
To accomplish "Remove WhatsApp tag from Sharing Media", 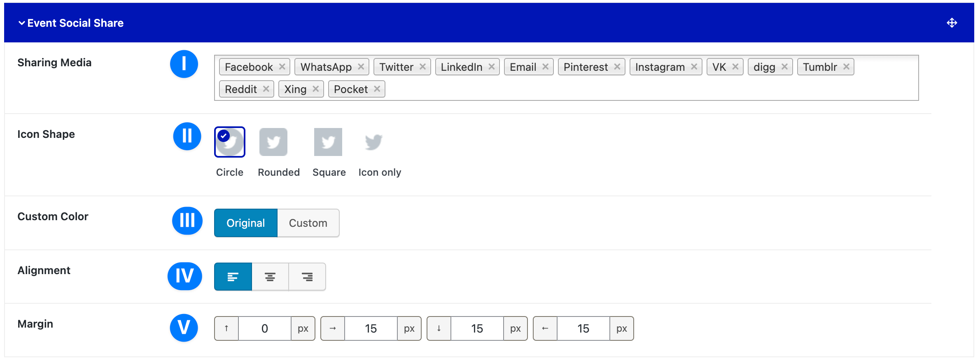I will [361, 67].
